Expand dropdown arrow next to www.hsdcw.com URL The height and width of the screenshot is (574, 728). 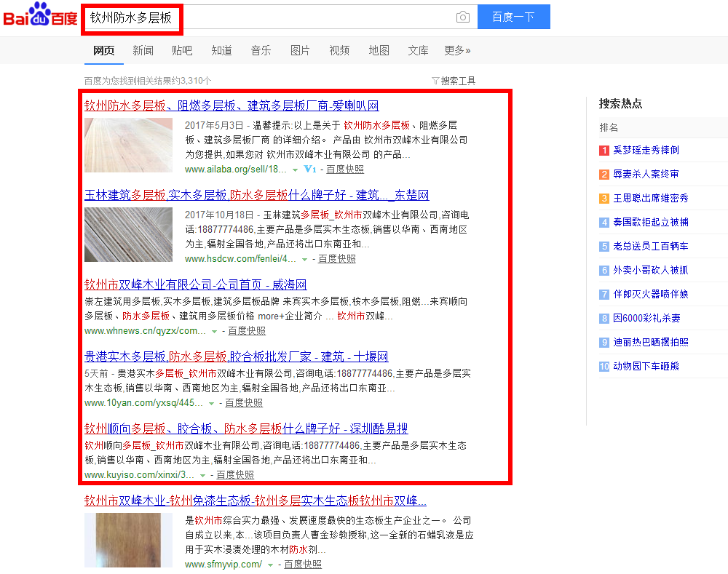[304, 260]
